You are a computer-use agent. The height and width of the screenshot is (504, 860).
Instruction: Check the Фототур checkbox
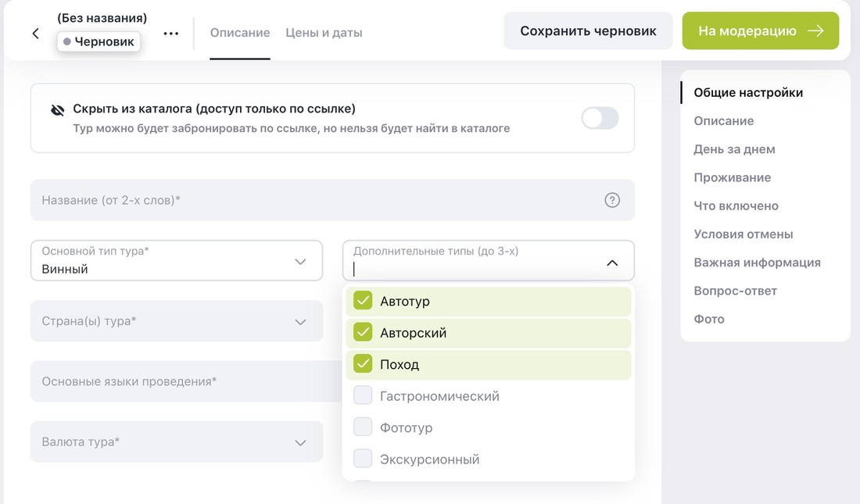(x=363, y=427)
